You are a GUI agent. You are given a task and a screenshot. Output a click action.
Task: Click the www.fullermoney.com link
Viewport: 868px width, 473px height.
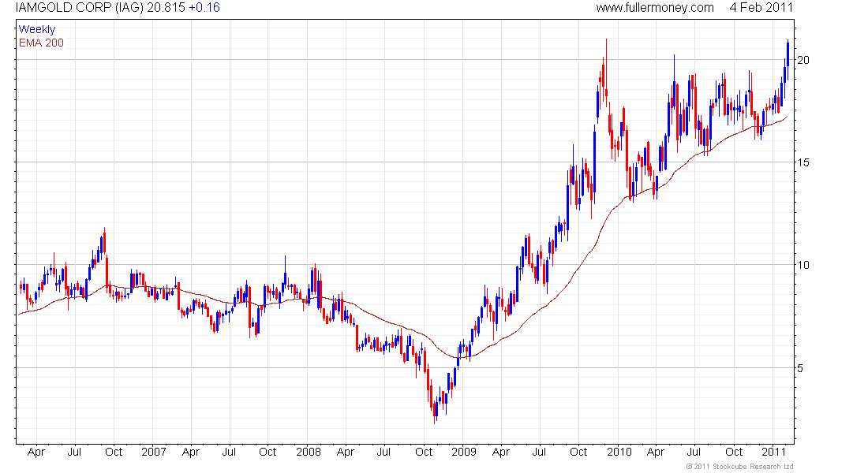pyautogui.click(x=654, y=8)
